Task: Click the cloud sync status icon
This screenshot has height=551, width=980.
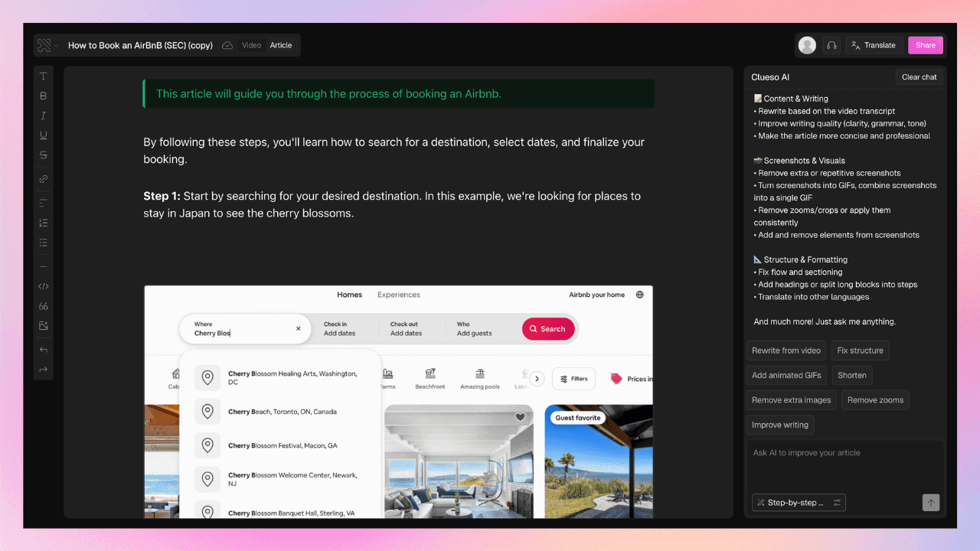Action: coord(227,45)
